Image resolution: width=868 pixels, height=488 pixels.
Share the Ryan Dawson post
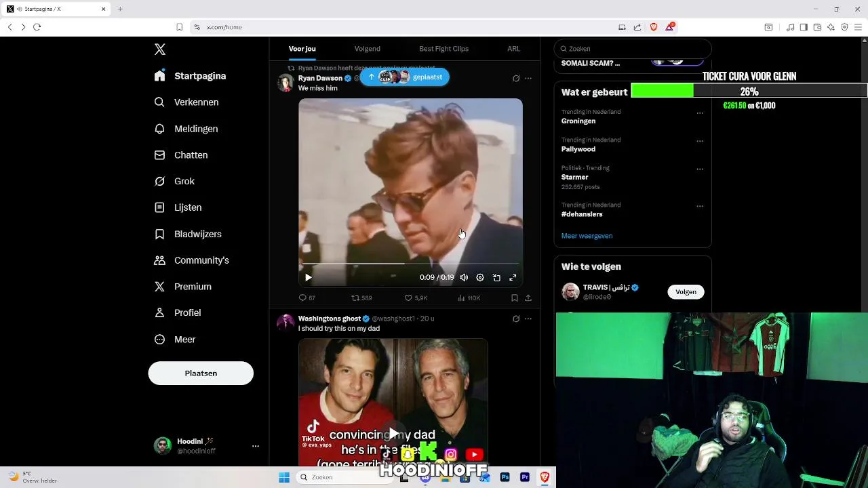tap(528, 298)
